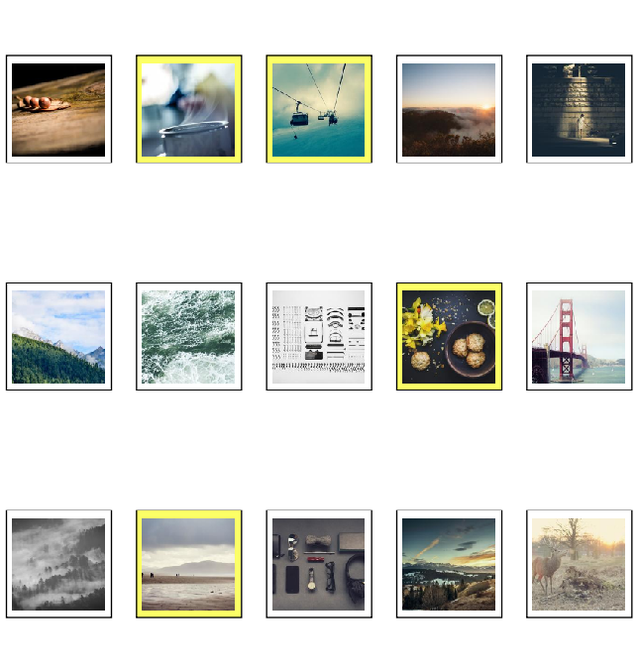Select the sunset over foggy hills photo
The image size is (638, 672).
coord(449,110)
